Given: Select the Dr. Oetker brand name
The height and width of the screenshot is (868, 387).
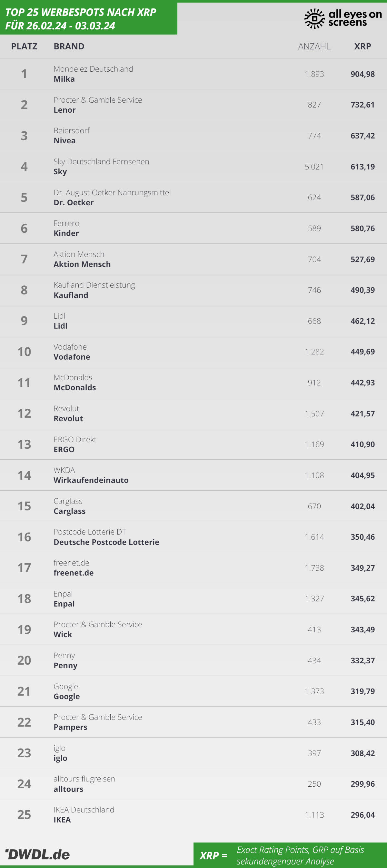Looking at the screenshot, I should (74, 202).
